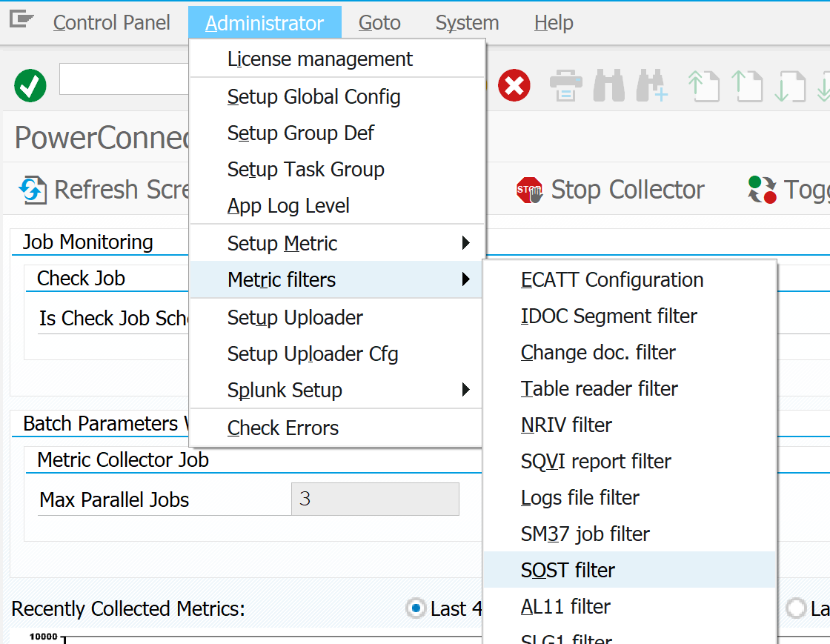Click the red Cancel icon on toolbar

coord(514,85)
